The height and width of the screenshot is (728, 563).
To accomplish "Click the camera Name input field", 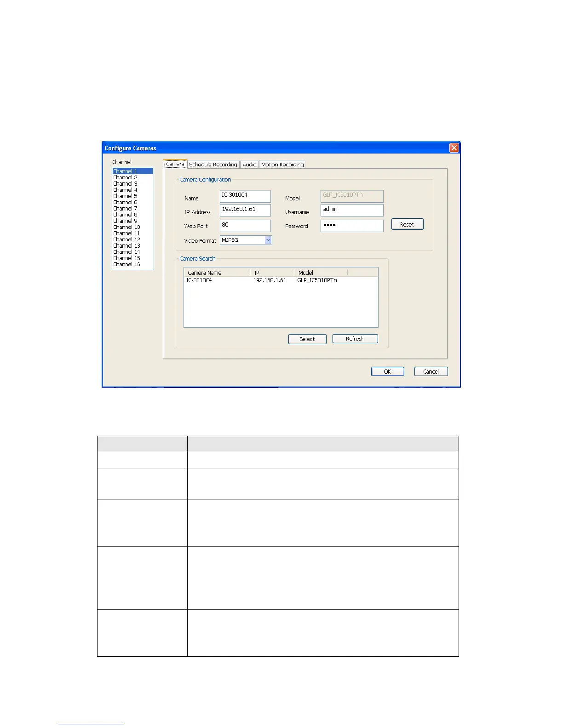I will click(x=245, y=196).
